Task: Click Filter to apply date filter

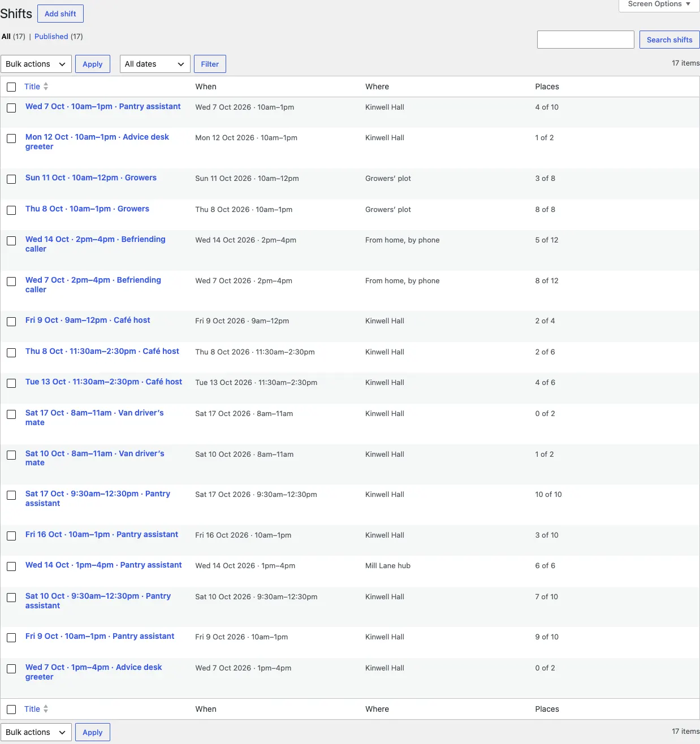Action: [x=210, y=64]
